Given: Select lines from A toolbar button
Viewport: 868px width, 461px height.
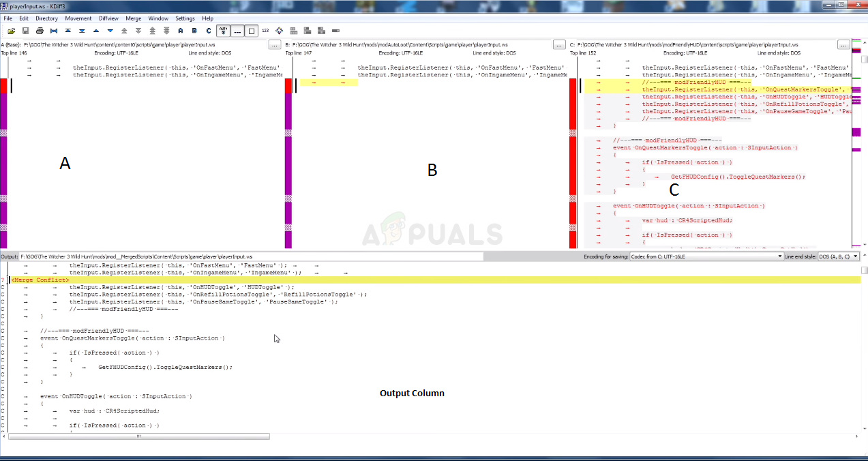Looking at the screenshot, I should pos(180,31).
